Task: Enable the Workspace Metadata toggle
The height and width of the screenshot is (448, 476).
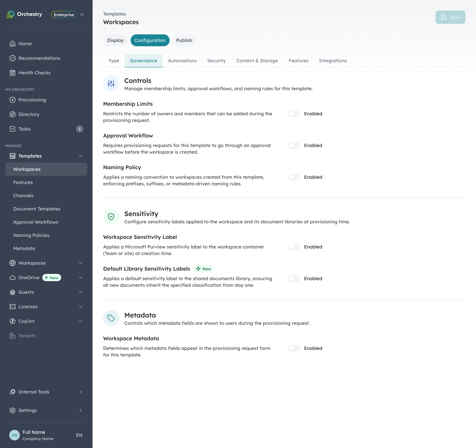Action: [x=294, y=348]
